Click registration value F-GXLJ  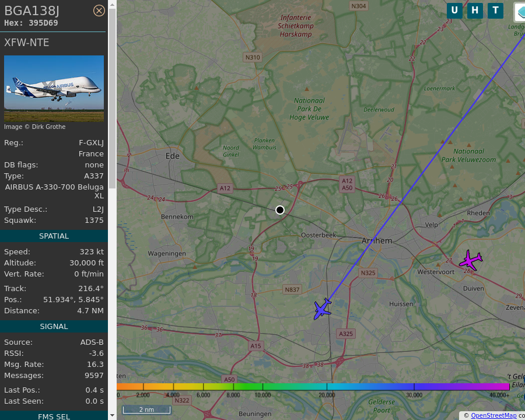91,143
